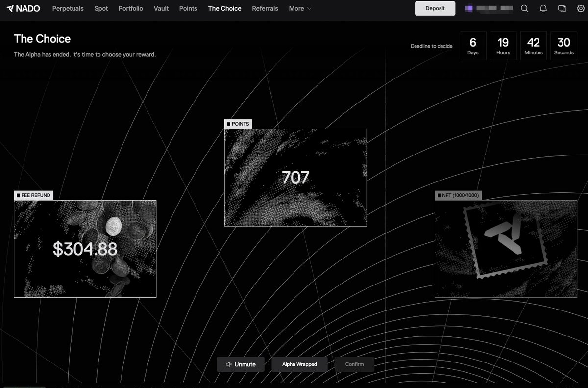Open the Vault page
588x388 pixels.
coord(161,8)
